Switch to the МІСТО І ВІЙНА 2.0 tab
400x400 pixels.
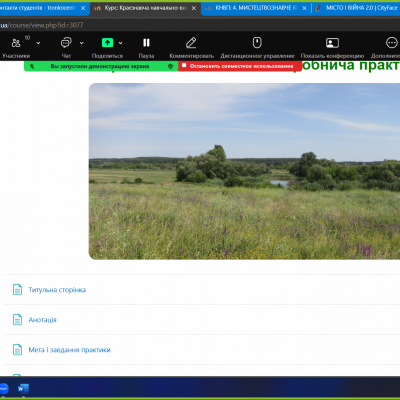pos(356,8)
